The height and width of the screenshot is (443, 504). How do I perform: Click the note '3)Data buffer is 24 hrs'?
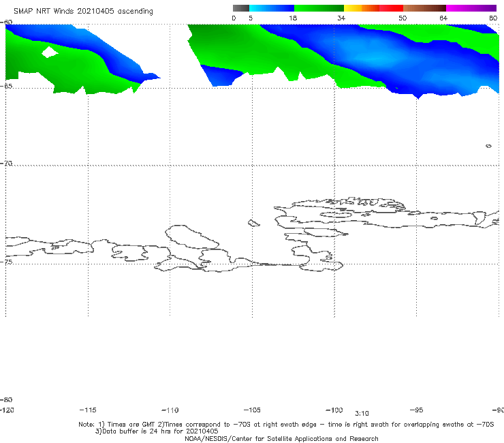(157, 431)
